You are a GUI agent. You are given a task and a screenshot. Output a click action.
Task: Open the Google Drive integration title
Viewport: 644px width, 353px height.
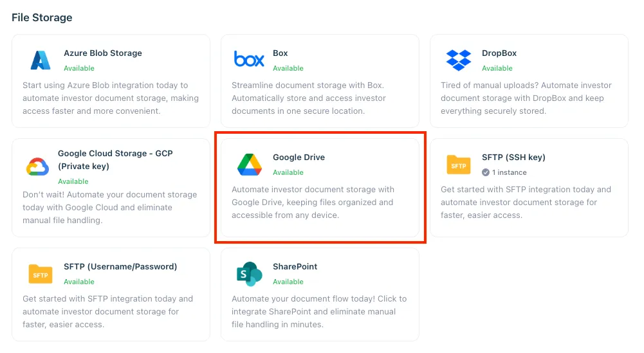(299, 157)
